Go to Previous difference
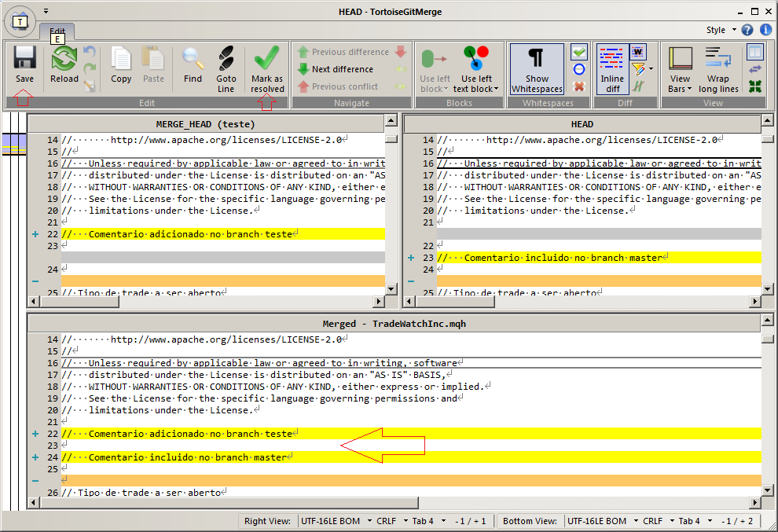 click(343, 52)
